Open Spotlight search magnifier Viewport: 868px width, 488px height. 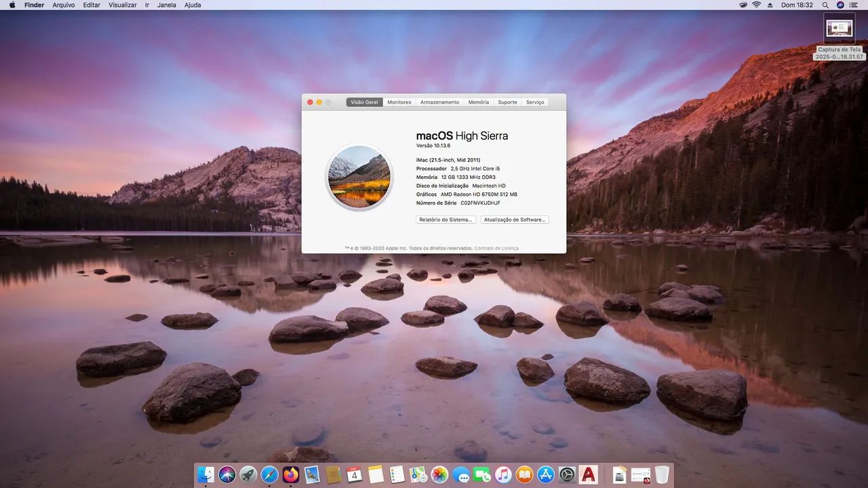(x=825, y=5)
